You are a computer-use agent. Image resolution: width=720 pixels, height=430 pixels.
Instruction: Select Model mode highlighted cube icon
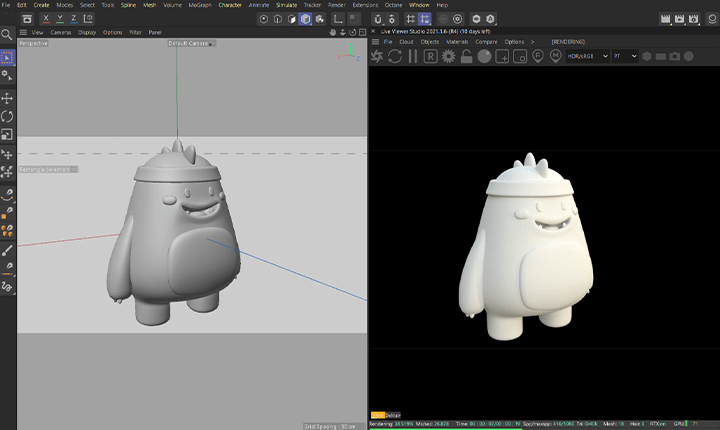click(305, 19)
